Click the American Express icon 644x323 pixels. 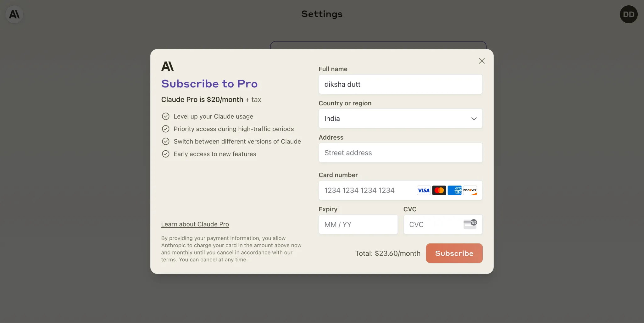tap(454, 190)
